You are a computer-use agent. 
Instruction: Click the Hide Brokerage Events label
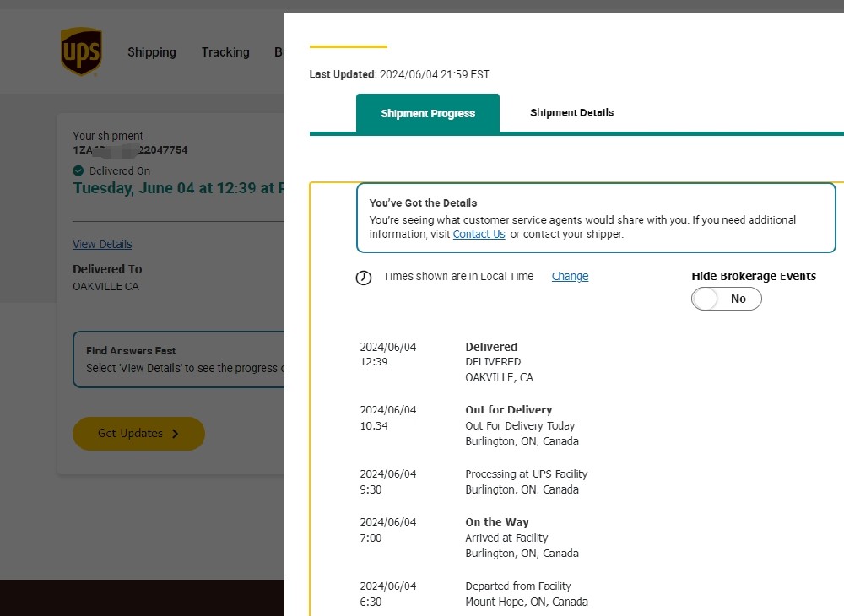click(754, 276)
